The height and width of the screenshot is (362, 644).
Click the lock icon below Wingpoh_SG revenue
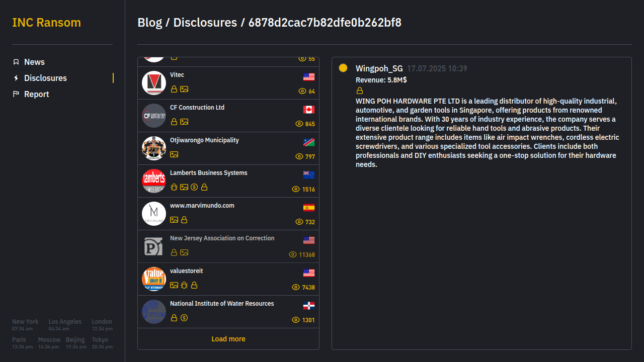tap(360, 91)
